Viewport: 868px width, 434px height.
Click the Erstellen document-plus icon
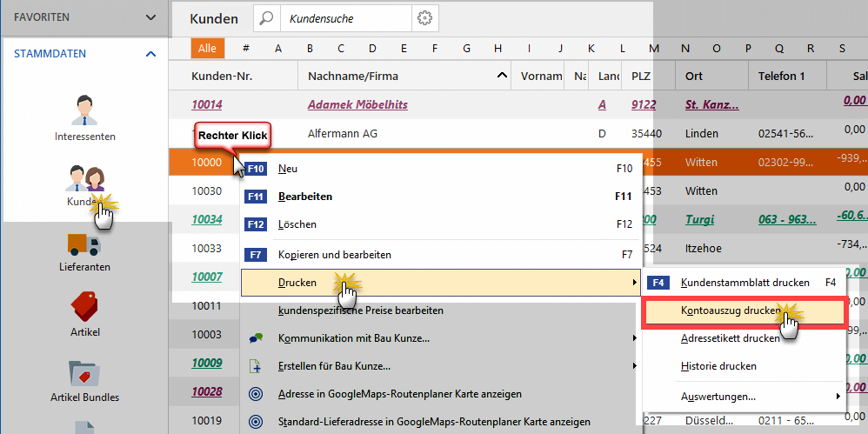[x=256, y=366]
